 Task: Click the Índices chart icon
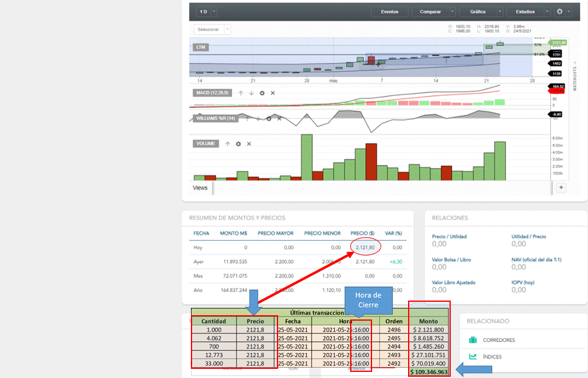pos(473,357)
